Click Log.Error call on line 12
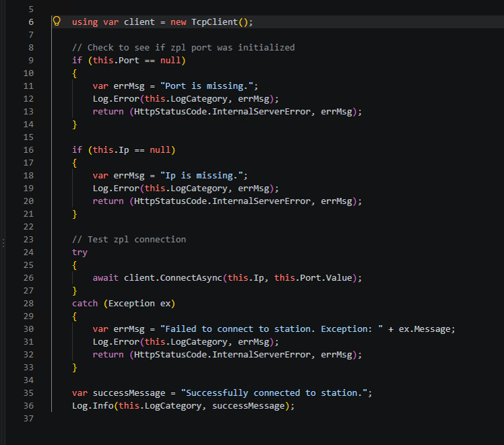504x445 pixels. tap(186, 99)
